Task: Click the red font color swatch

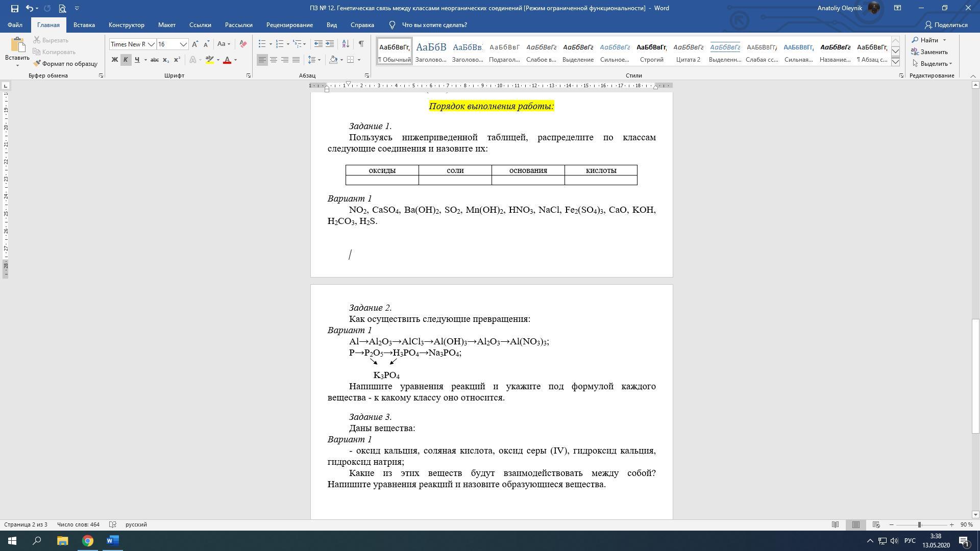Action: [227, 60]
